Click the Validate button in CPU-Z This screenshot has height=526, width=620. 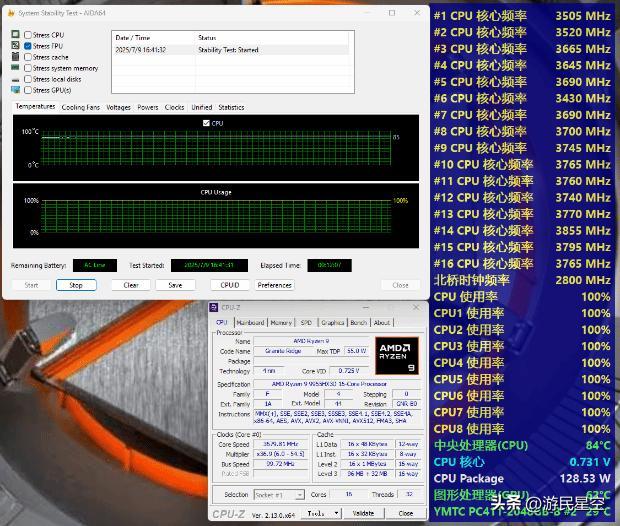tap(364, 514)
